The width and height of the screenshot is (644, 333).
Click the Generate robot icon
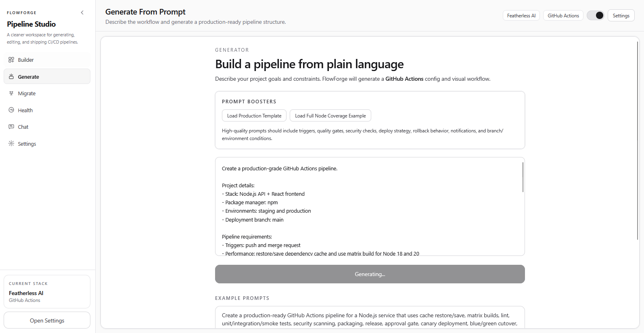point(11,77)
